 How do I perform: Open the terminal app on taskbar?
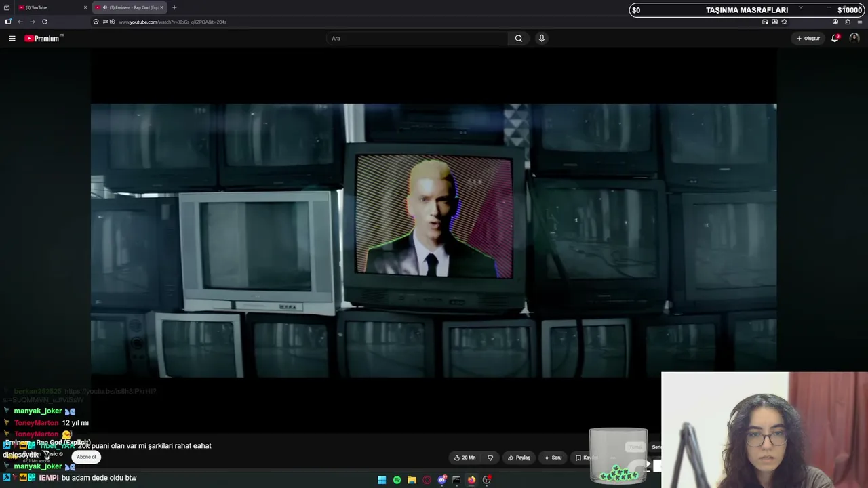pos(456,480)
